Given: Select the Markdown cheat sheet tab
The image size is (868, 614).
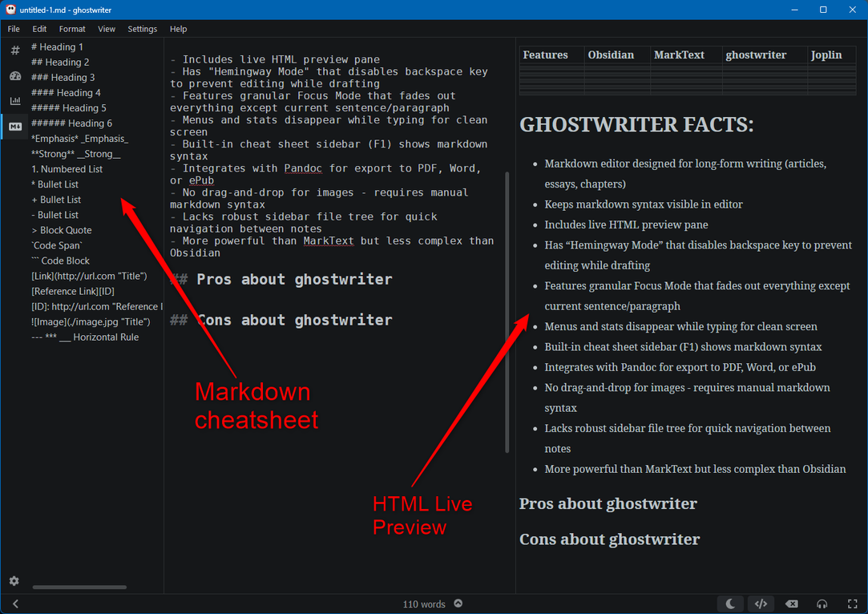Looking at the screenshot, I should point(15,126).
